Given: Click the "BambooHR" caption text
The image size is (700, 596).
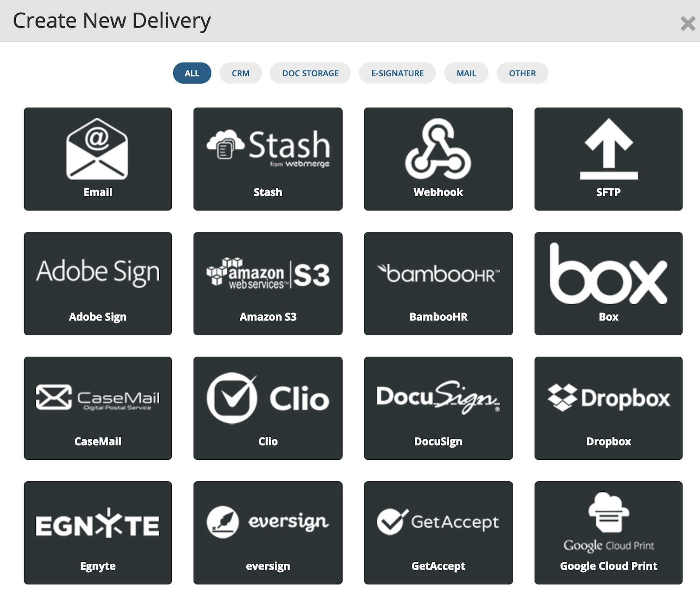Looking at the screenshot, I should tap(438, 317).
